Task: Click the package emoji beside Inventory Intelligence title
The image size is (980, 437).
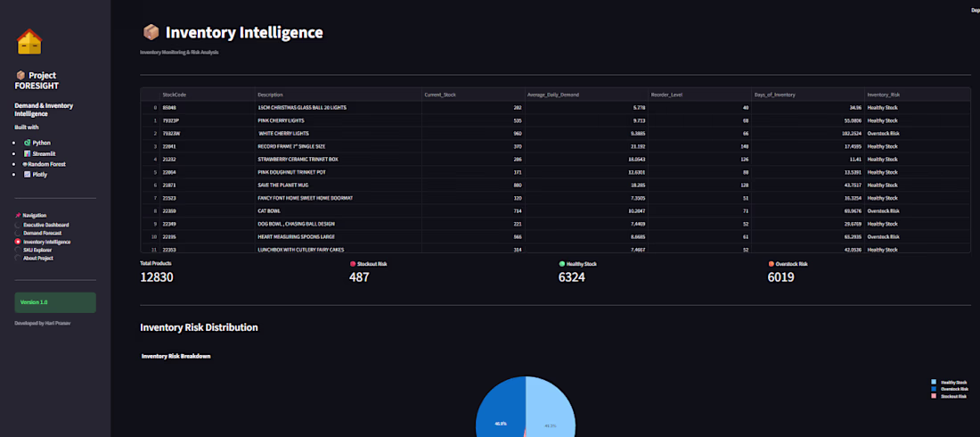Action: pos(151,33)
